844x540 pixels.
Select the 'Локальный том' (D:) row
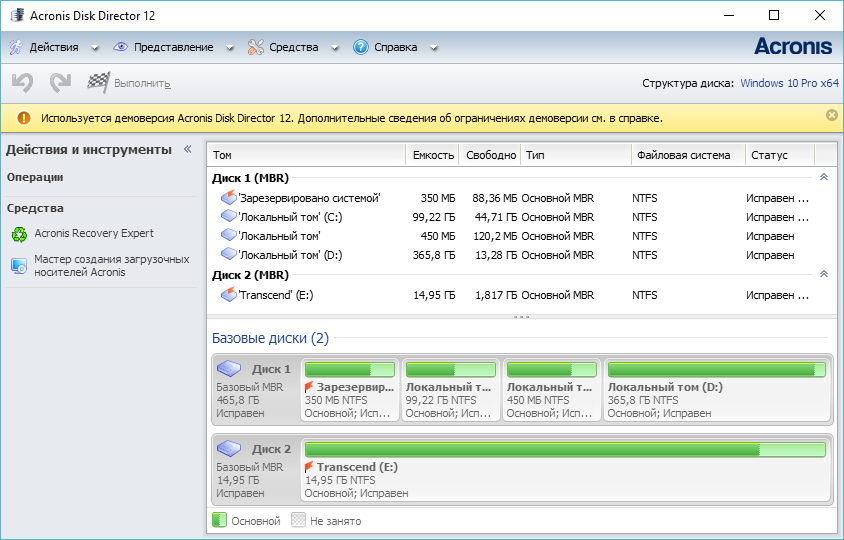[511, 255]
